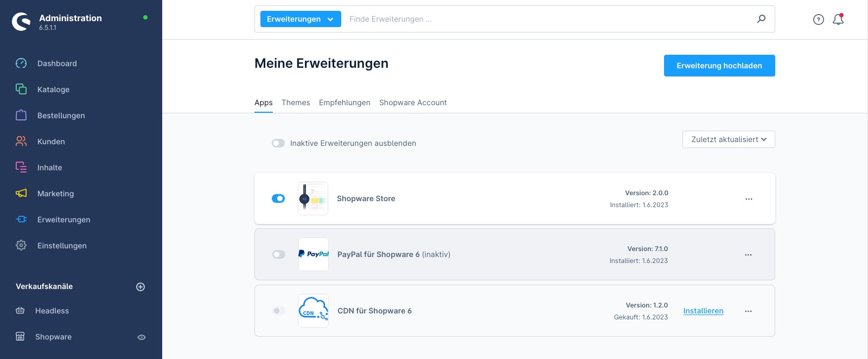
Task: Click the Verkaufskanäle heading
Action: (44, 286)
